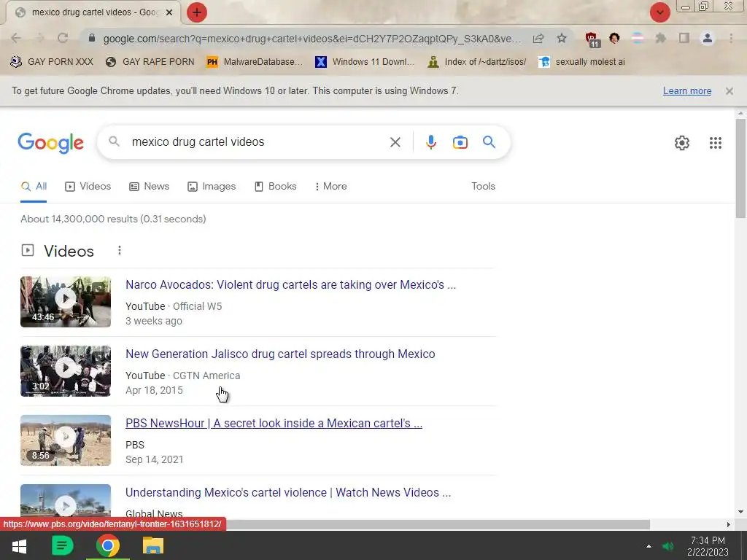Switch to the Images tab

point(212,187)
